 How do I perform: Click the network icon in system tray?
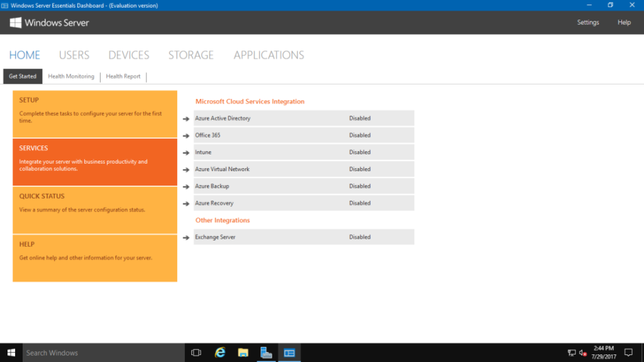click(572, 353)
